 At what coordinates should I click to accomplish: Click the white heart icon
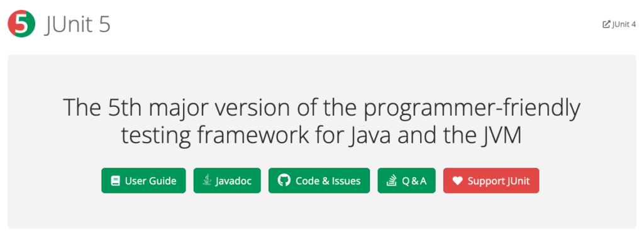coord(458,180)
